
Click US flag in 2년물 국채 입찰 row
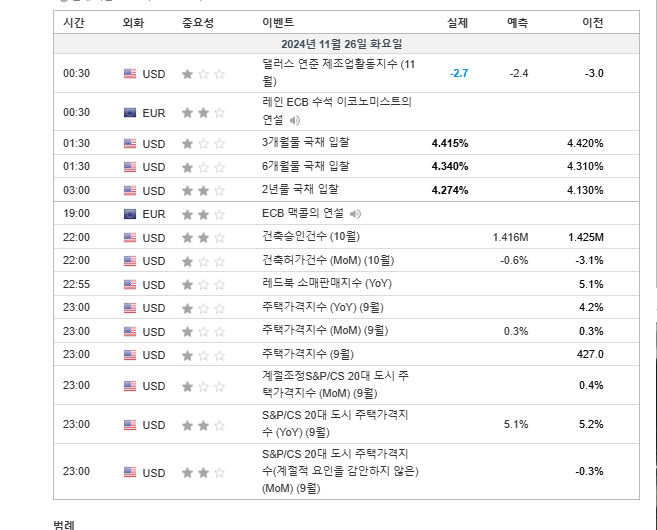tap(130, 191)
